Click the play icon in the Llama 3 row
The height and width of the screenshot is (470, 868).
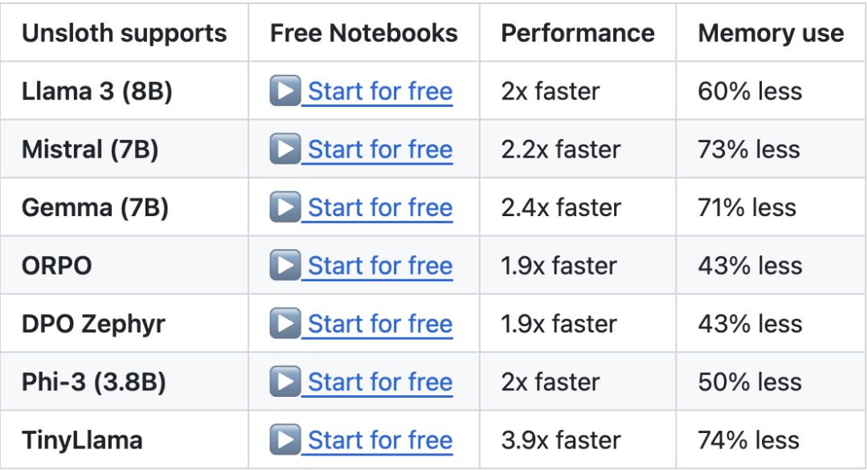(x=285, y=91)
